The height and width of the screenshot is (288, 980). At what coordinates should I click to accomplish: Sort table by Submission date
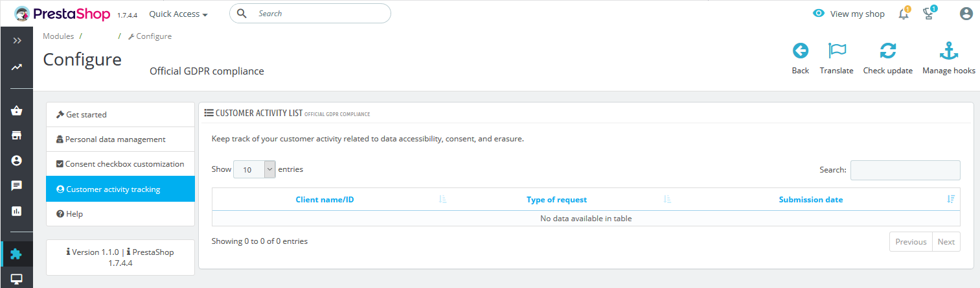point(811,200)
